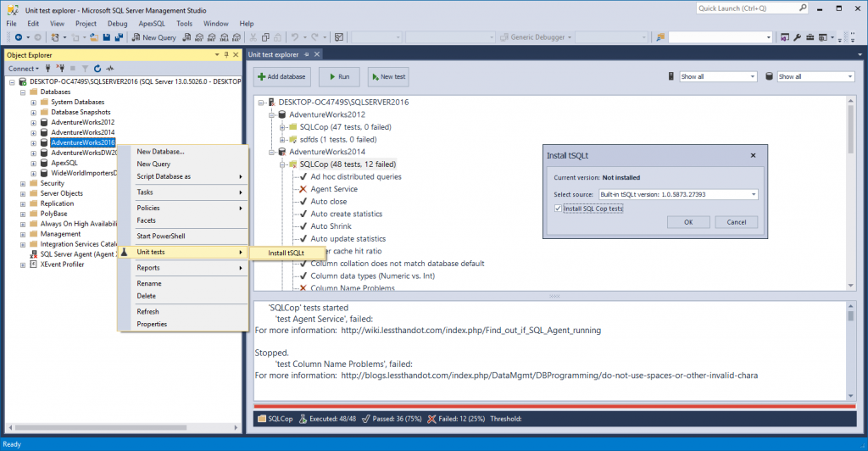
Task: Open the ApexSQL menu in the menu bar
Action: 152,24
